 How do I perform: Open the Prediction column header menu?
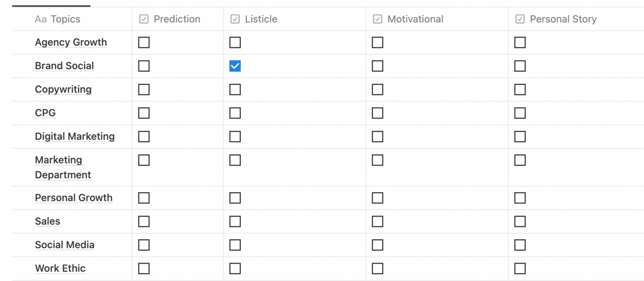pos(176,19)
